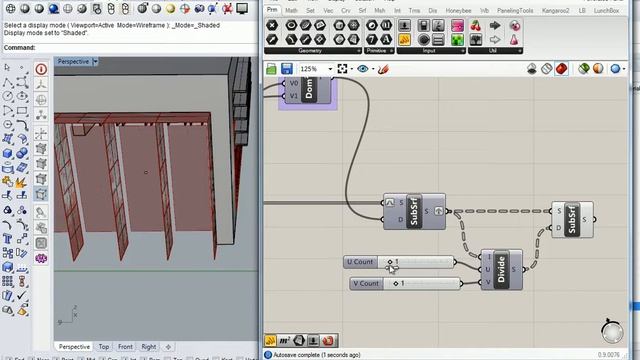The height and width of the screenshot is (360, 640).
Task: Click the green checkmark Check tool
Action: [22, 295]
